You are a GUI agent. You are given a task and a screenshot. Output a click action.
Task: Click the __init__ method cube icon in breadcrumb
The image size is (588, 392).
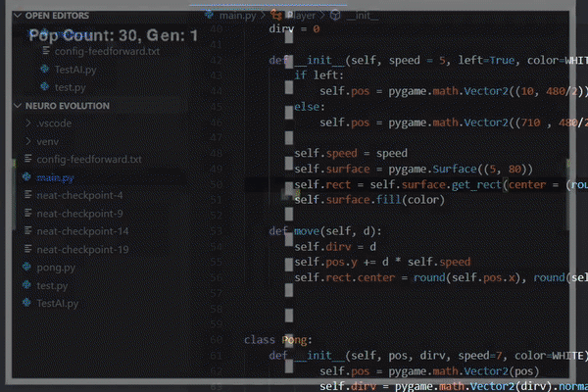pos(335,16)
